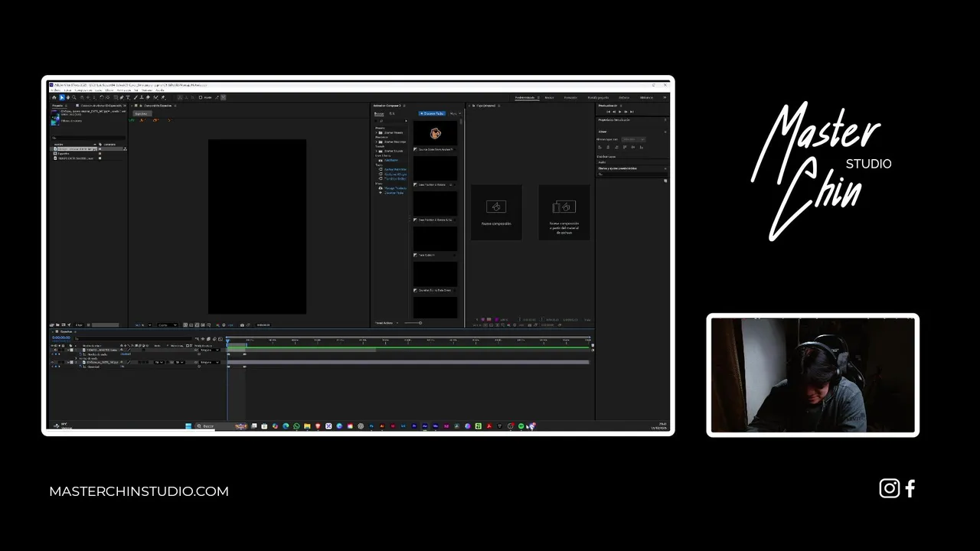Viewport: 980px width, 551px height.
Task: Switch to the Revisar workspace
Action: tap(549, 97)
